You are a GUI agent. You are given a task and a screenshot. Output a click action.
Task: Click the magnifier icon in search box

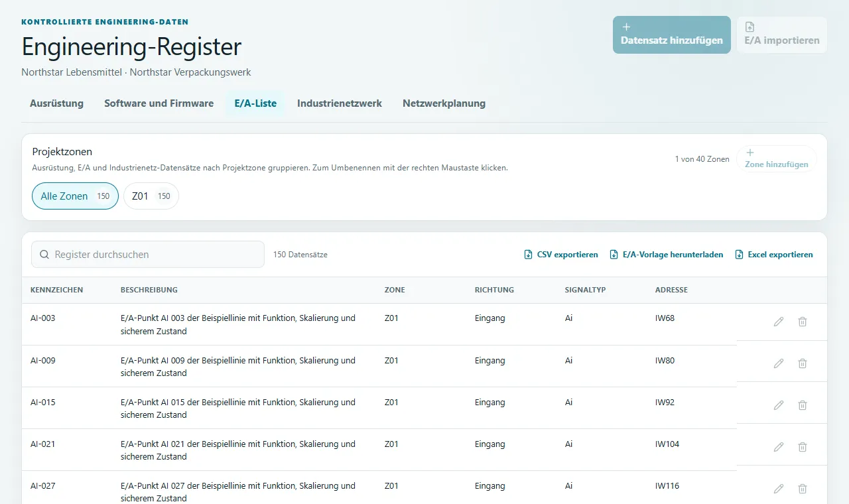pyautogui.click(x=44, y=255)
